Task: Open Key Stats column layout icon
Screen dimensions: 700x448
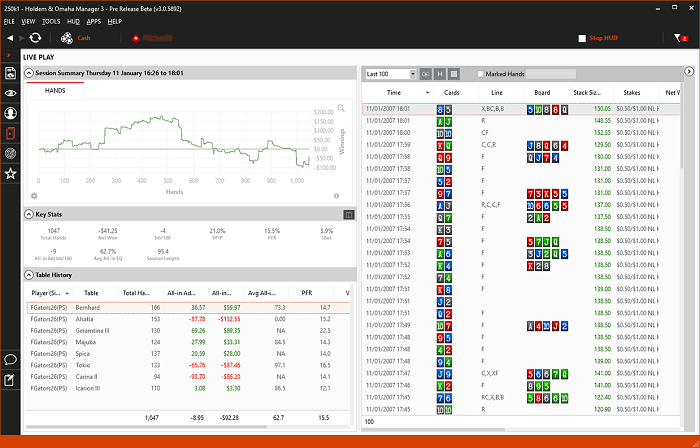Action: (348, 214)
